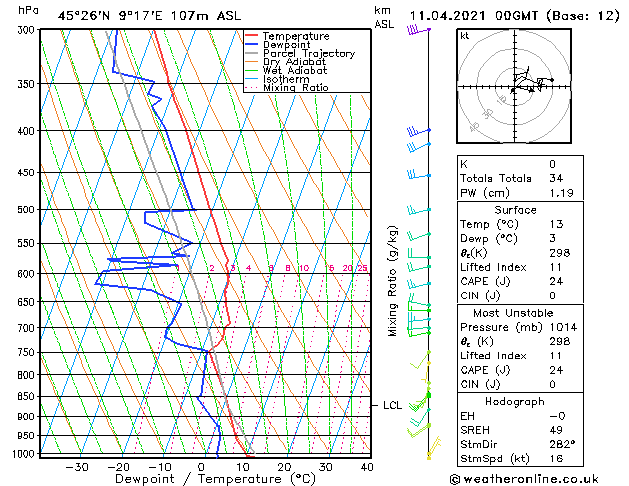Click the blue line swatch beside Dewpoint
This screenshot has height=486, width=629.
pos(252,45)
